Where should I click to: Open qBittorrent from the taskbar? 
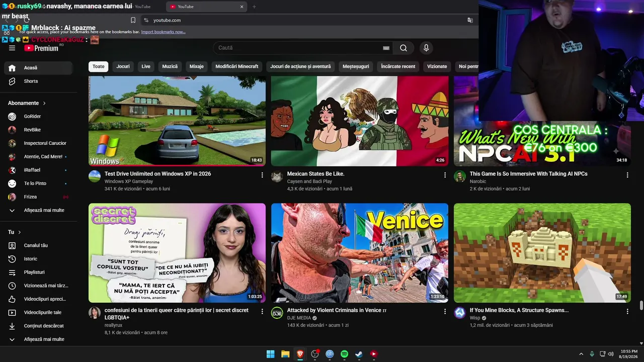[330, 354]
